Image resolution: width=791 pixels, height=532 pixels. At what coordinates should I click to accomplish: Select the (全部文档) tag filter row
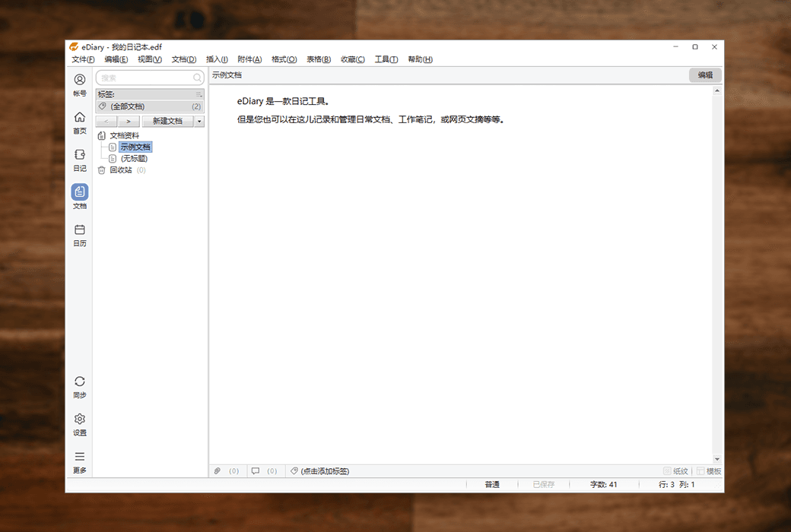[x=150, y=106]
